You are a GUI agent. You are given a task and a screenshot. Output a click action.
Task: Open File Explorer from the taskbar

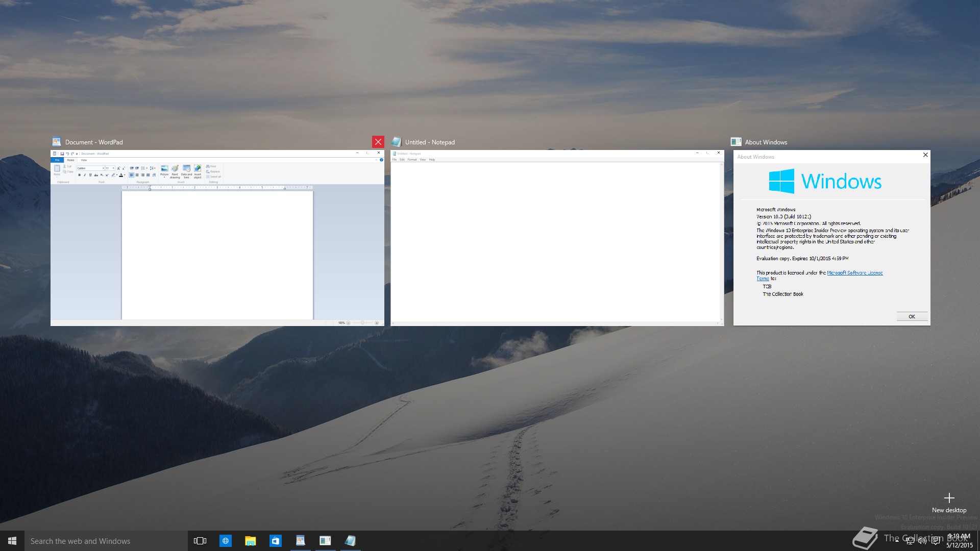point(250,541)
